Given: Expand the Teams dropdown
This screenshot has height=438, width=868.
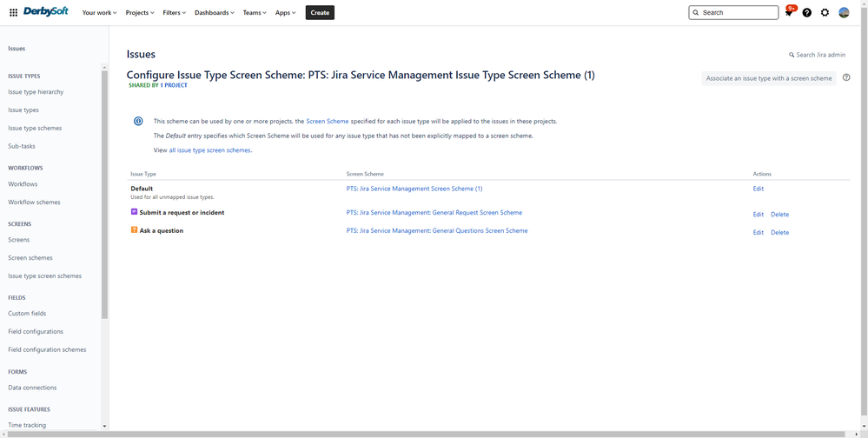Looking at the screenshot, I should [254, 12].
